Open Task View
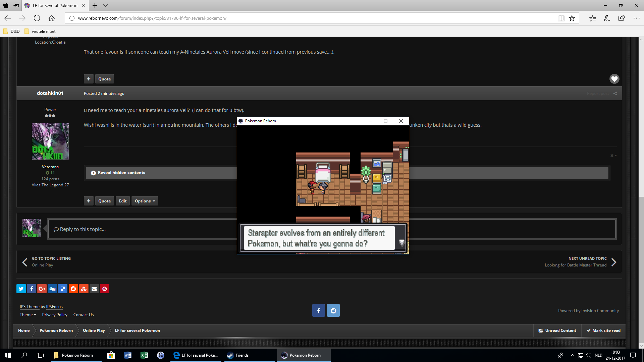This screenshot has width=644, height=362. point(40,355)
